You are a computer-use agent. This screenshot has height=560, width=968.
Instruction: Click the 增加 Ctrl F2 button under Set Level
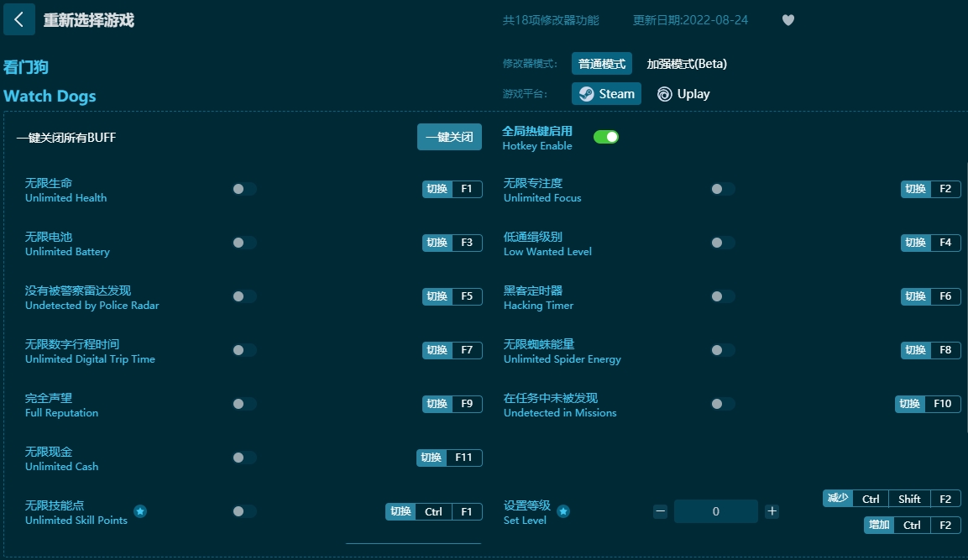(911, 525)
